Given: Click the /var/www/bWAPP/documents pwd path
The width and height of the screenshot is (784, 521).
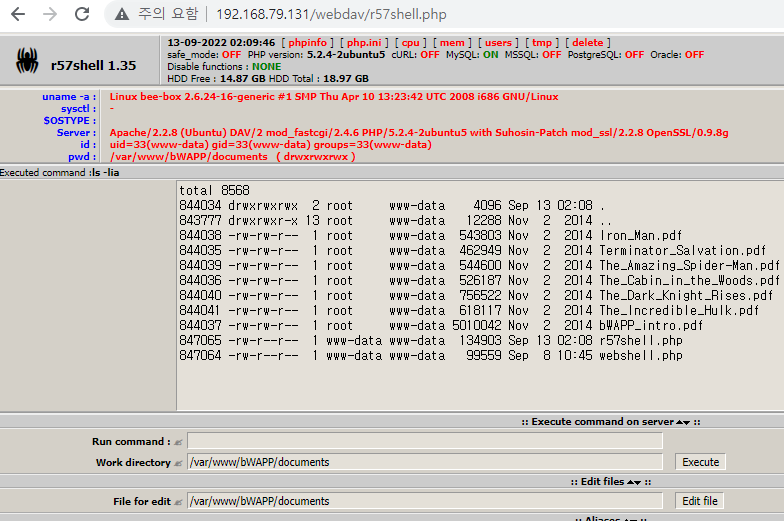Looking at the screenshot, I should pyautogui.click(x=188, y=156).
